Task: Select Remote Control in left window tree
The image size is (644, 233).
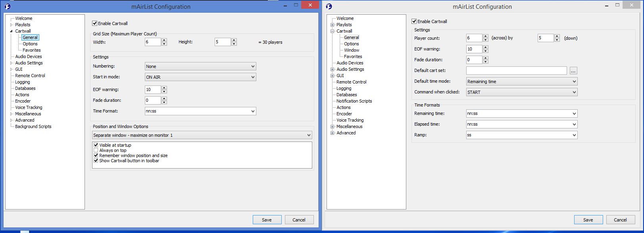Action: (30, 76)
